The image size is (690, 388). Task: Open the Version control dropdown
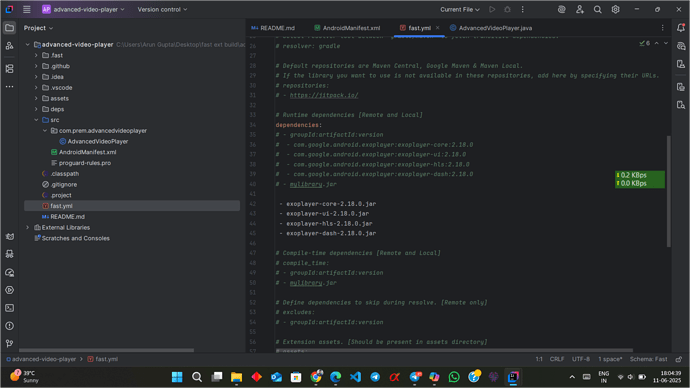click(x=162, y=9)
